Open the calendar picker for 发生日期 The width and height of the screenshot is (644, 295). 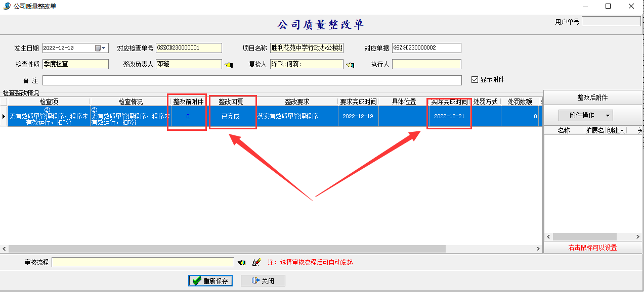[x=101, y=48]
